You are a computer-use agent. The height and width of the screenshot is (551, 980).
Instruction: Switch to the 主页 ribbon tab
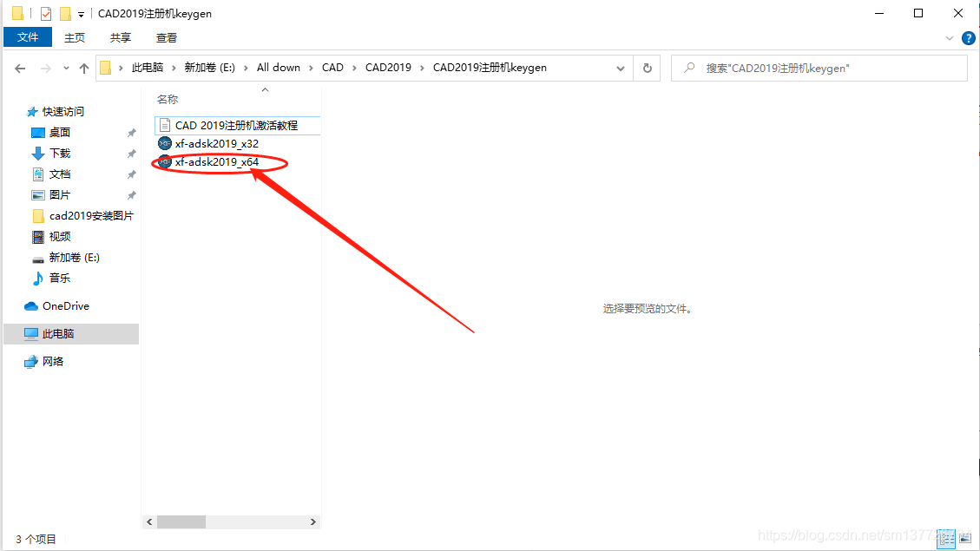tap(75, 37)
